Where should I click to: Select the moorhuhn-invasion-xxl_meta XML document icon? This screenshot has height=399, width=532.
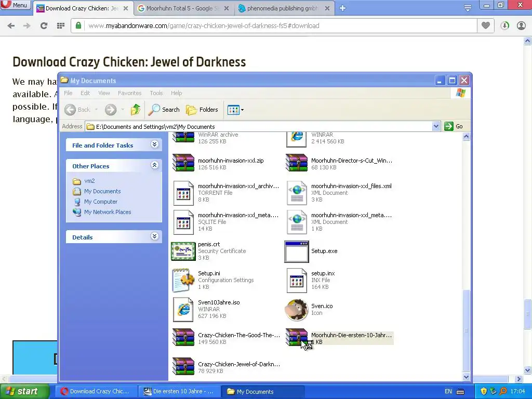click(x=297, y=222)
